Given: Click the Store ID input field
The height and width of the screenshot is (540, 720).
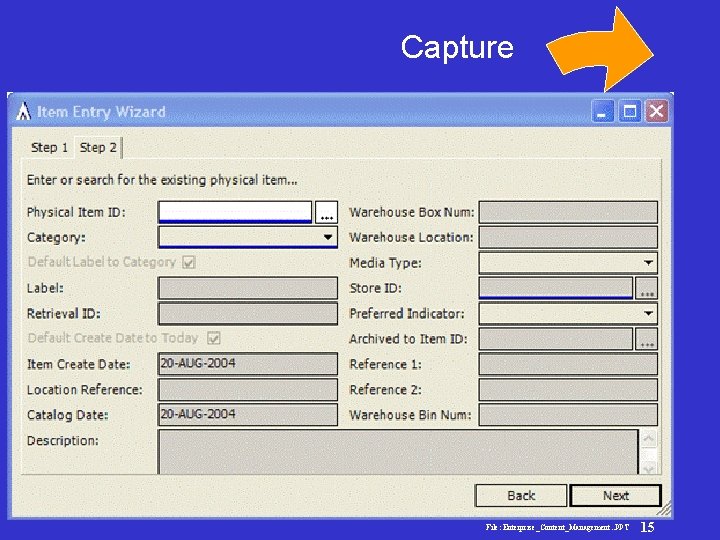Looking at the screenshot, I should click(x=556, y=288).
